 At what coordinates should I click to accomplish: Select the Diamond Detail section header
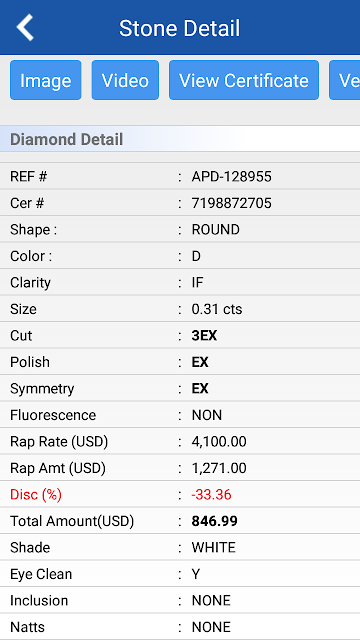click(x=180, y=139)
